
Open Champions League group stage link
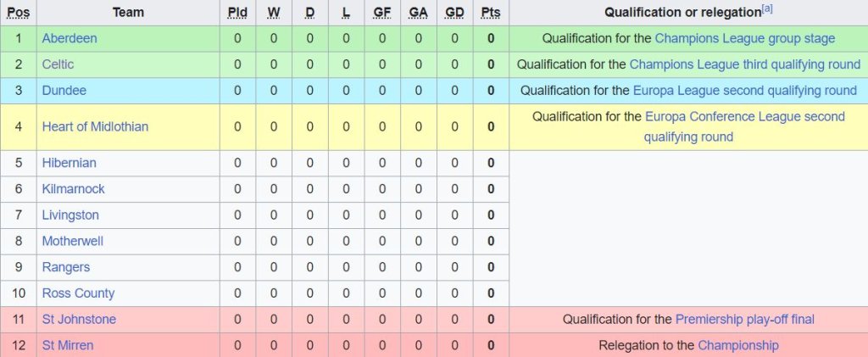coord(744,38)
